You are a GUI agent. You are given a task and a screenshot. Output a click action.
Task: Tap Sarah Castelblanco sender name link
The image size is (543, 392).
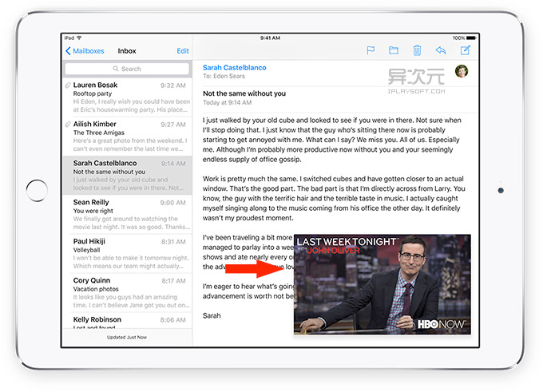tap(235, 68)
